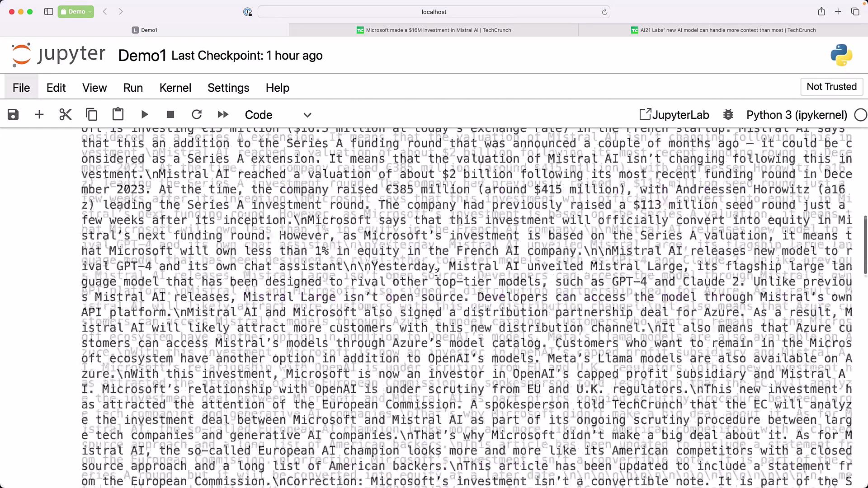Screen dimensions: 868x488
Task: Run the current cell with the play icon
Action: point(145,115)
